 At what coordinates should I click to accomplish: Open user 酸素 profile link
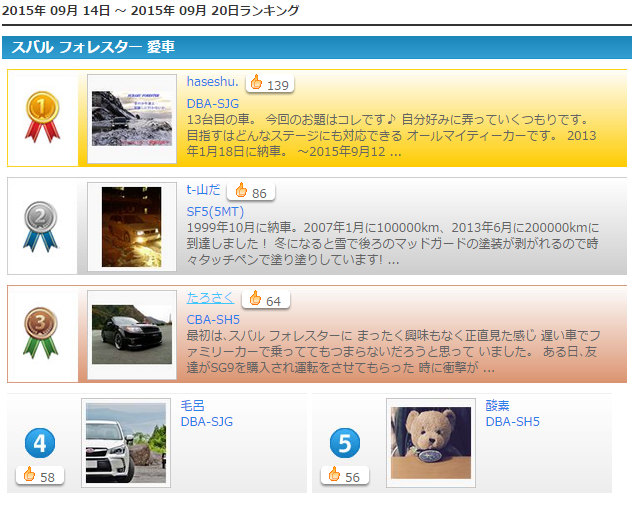click(497, 405)
